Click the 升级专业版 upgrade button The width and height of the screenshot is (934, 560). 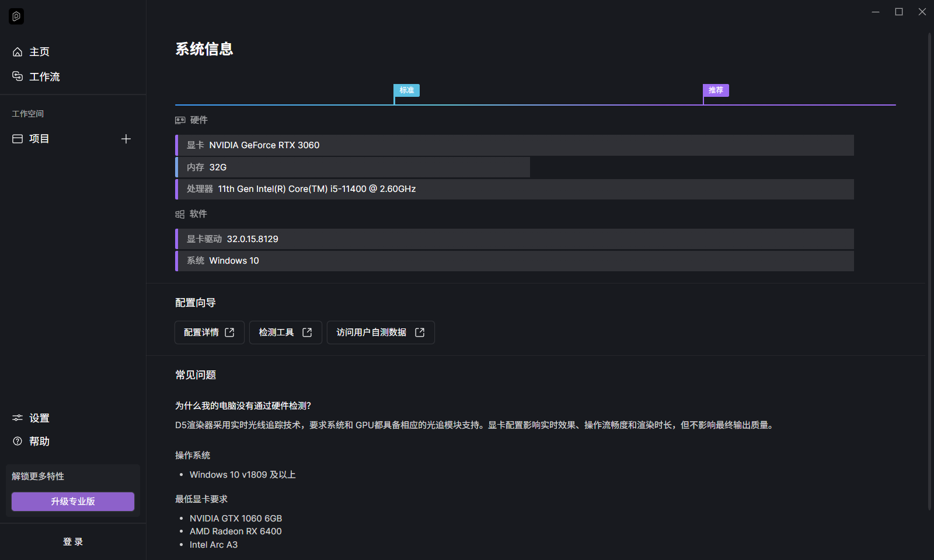(73, 502)
